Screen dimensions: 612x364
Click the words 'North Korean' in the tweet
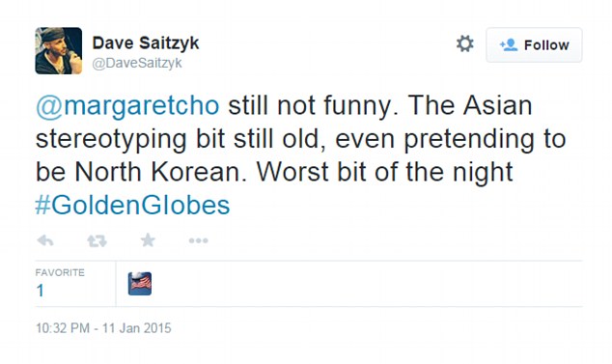point(157,172)
